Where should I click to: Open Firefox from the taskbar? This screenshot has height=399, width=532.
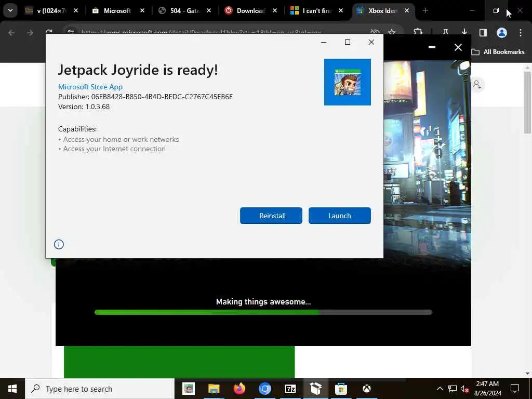pos(239,389)
